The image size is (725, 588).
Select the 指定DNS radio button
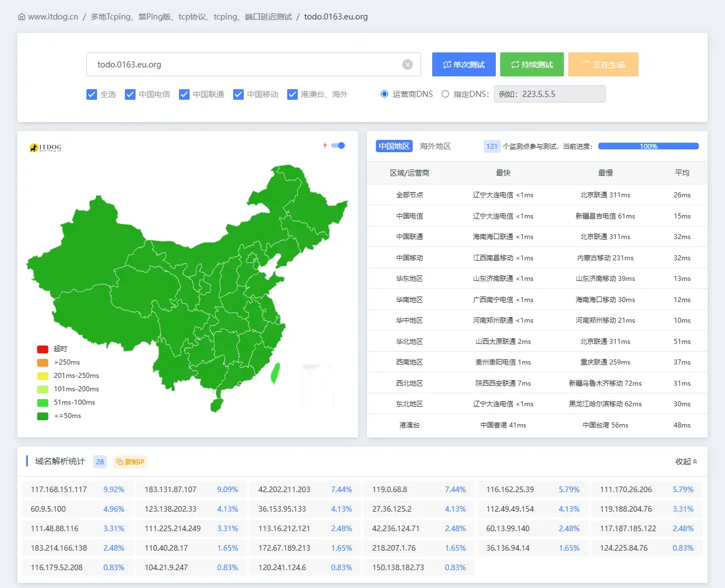point(445,94)
